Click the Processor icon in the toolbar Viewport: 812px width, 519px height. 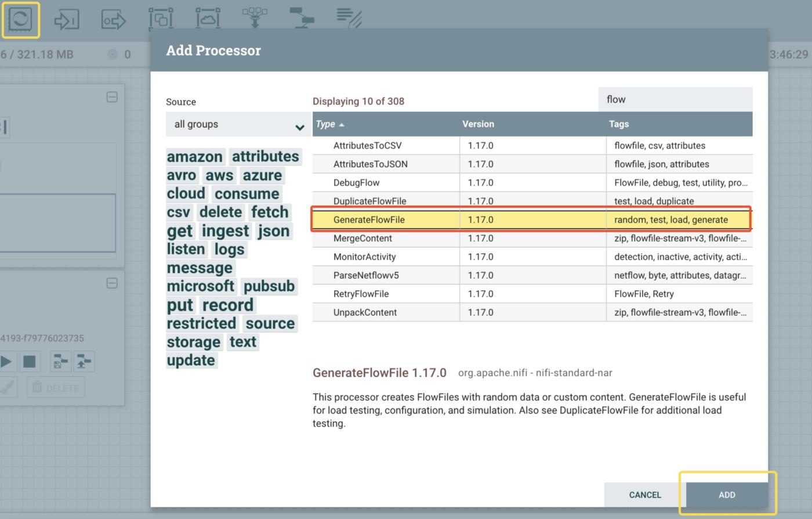pyautogui.click(x=21, y=20)
